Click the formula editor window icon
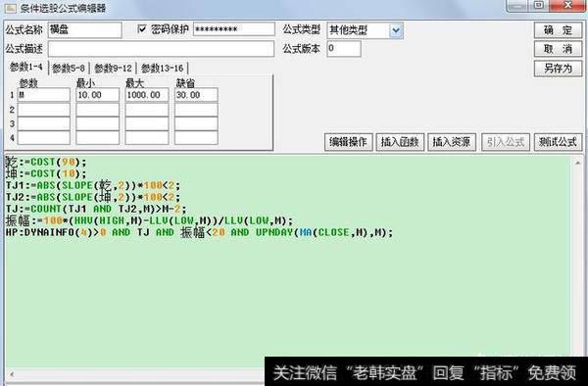This screenshot has height=386, width=588. coord(10,8)
